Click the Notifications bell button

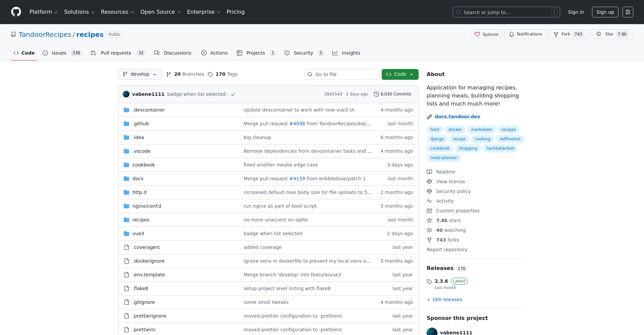(x=525, y=34)
